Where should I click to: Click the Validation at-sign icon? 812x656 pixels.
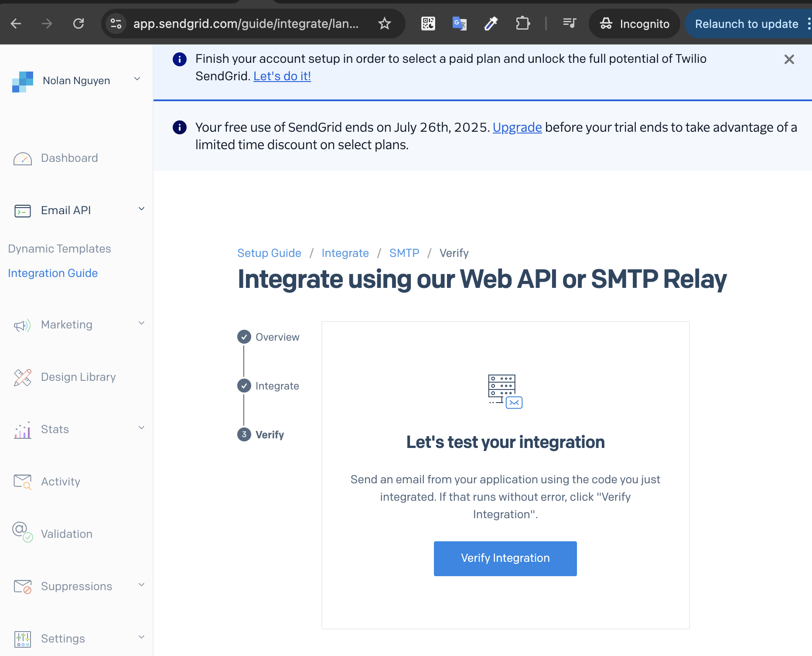pos(22,533)
